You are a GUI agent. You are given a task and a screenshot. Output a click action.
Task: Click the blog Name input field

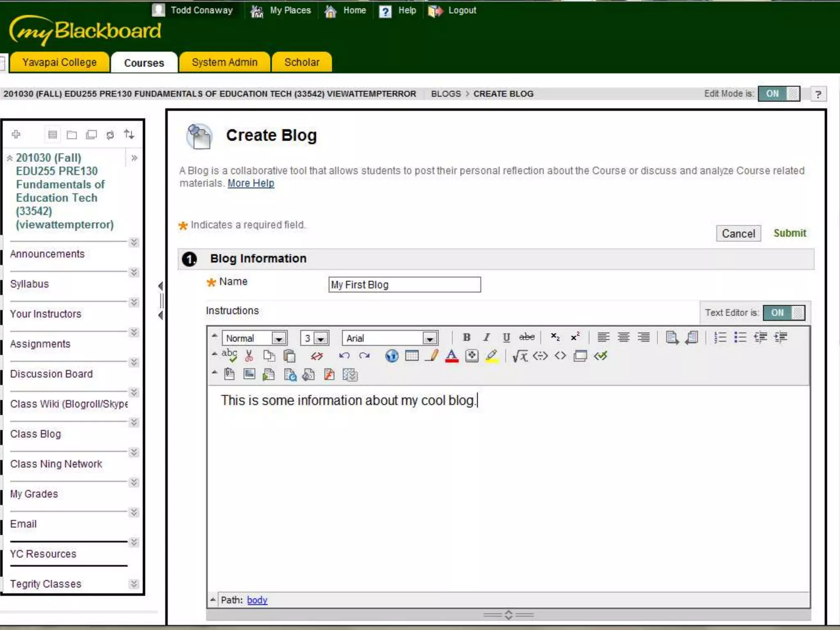[x=404, y=285]
